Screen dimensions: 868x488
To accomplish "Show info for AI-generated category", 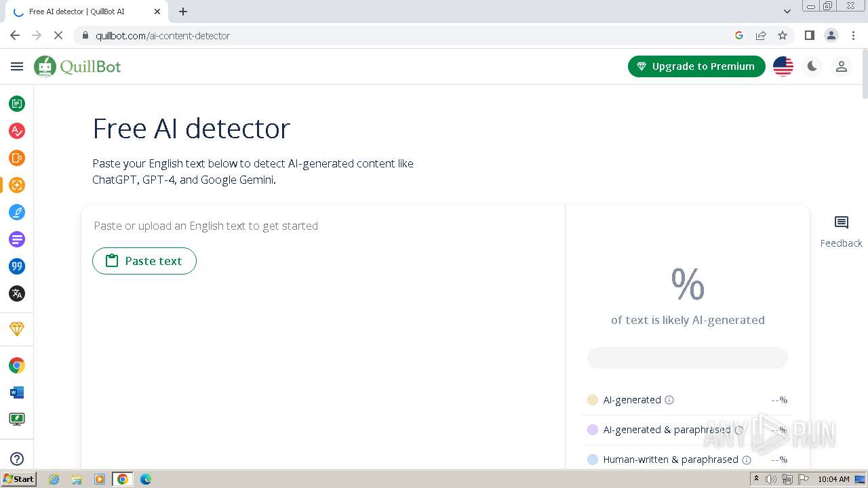I will pyautogui.click(x=669, y=400).
